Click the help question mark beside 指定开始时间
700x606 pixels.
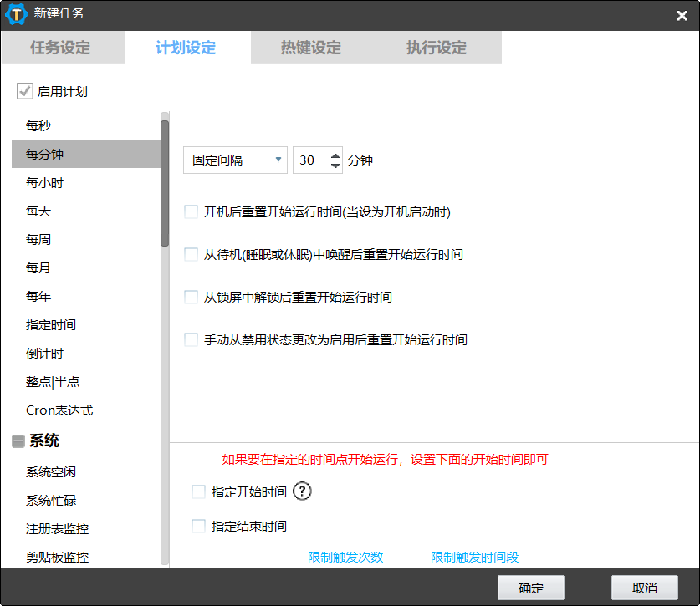pyautogui.click(x=302, y=491)
